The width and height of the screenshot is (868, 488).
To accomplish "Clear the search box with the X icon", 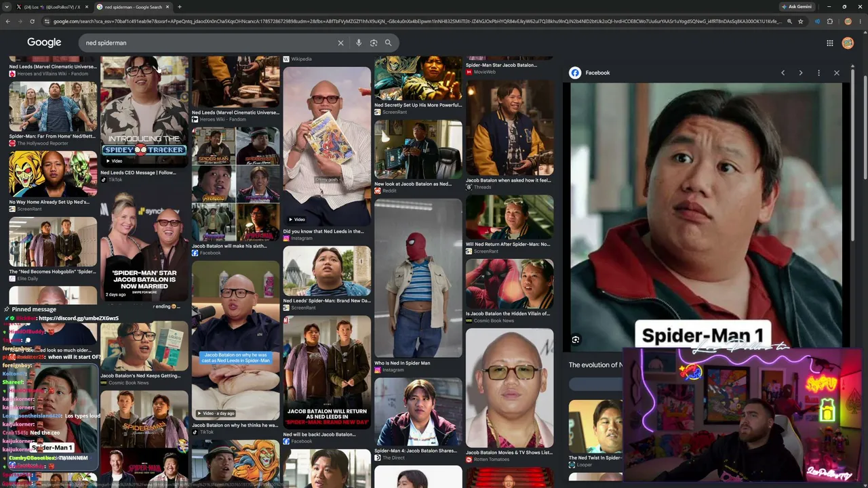I will 340,43.
